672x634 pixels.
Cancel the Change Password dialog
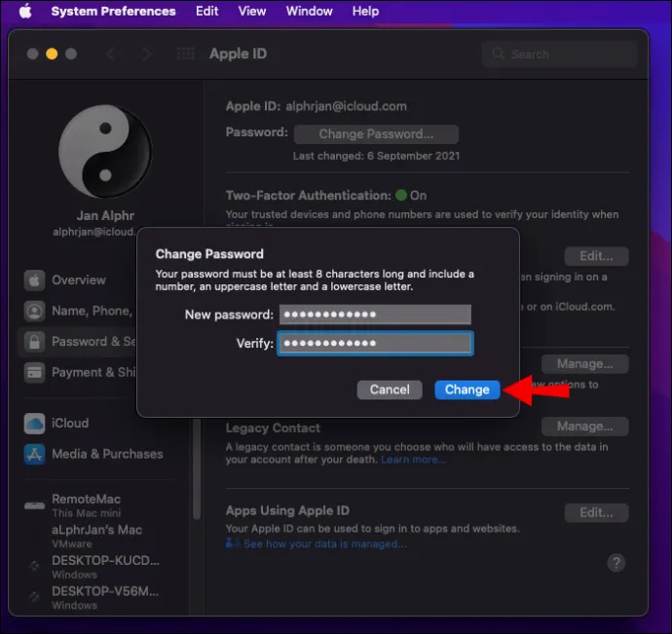click(390, 390)
